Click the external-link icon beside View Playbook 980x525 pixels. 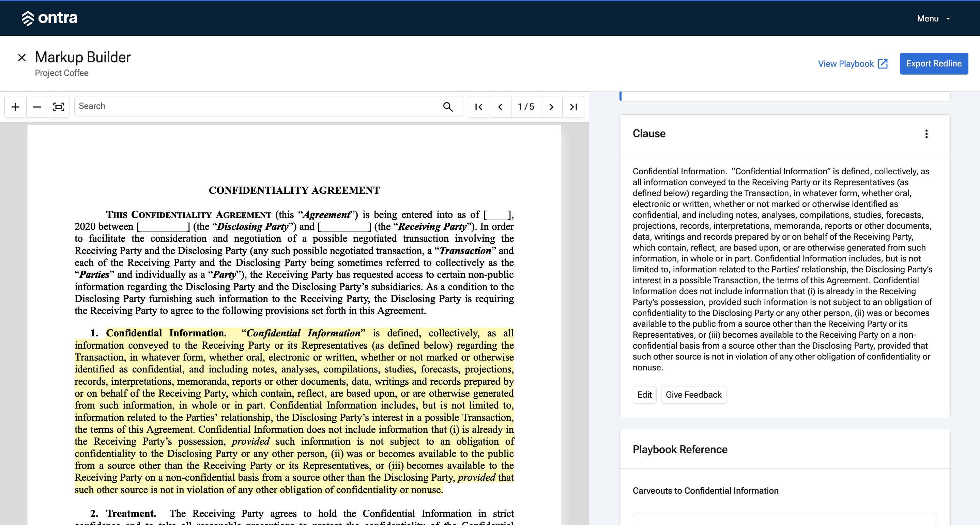883,63
